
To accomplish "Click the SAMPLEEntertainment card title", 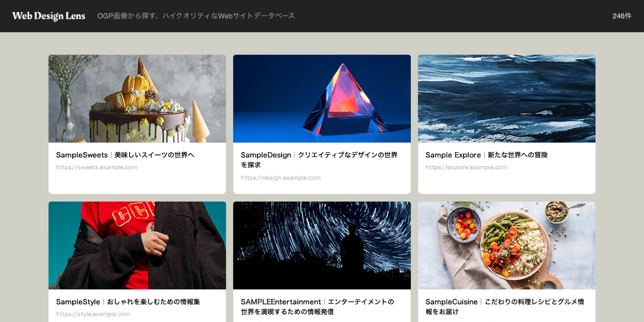I will coord(317,307).
